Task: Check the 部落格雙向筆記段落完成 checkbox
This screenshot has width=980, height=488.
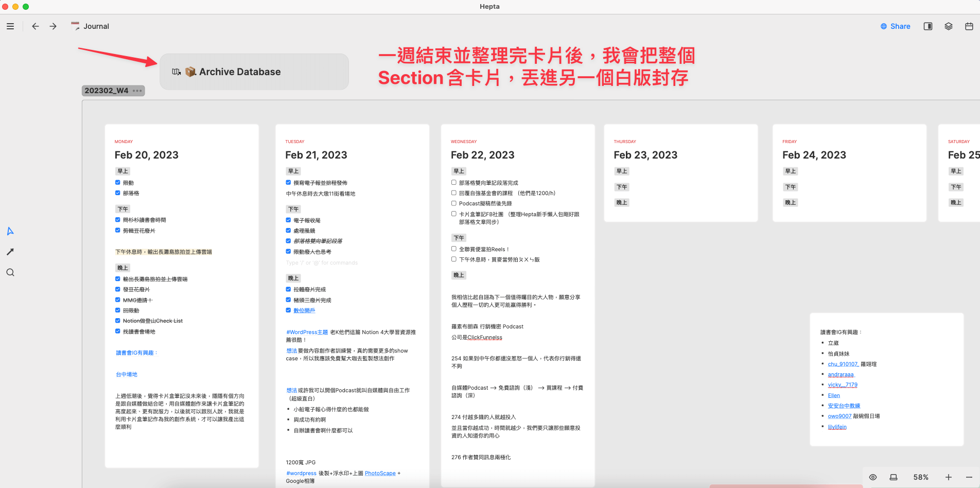Action: [454, 182]
